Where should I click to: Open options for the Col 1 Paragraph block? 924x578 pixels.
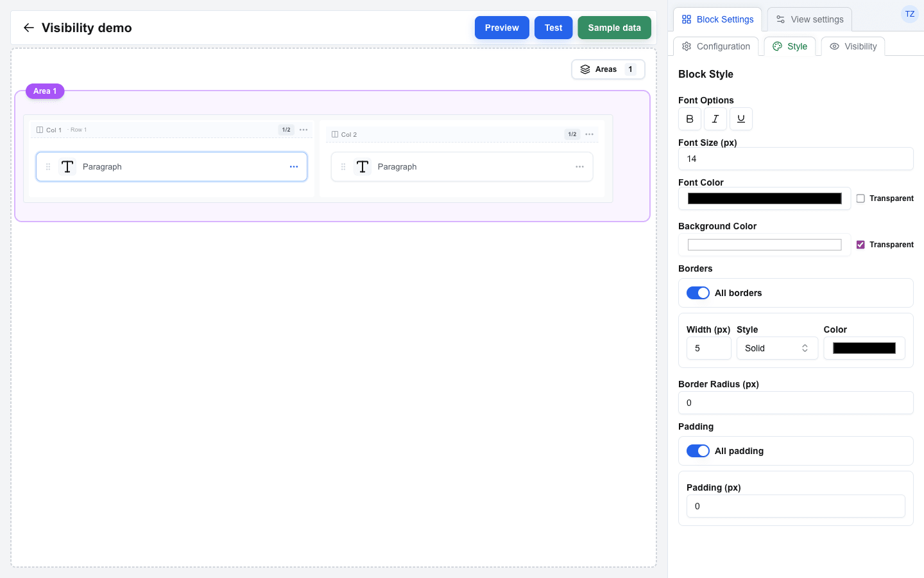click(x=294, y=167)
